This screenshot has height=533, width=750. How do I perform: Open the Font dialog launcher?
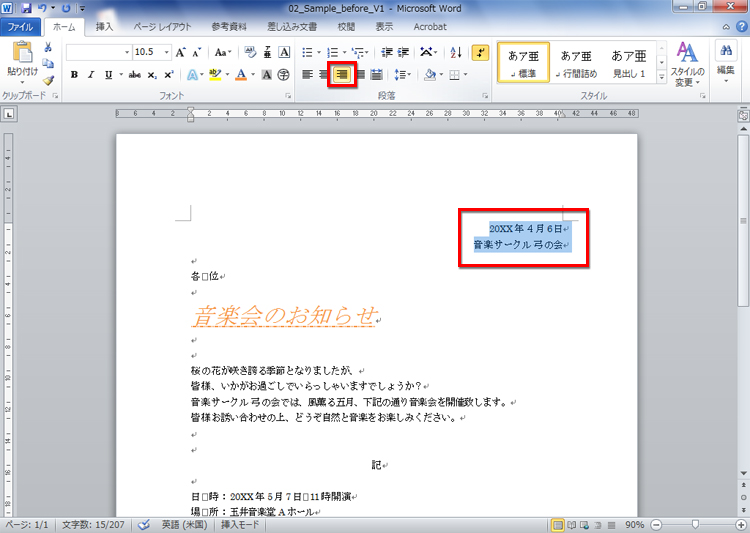click(x=288, y=96)
